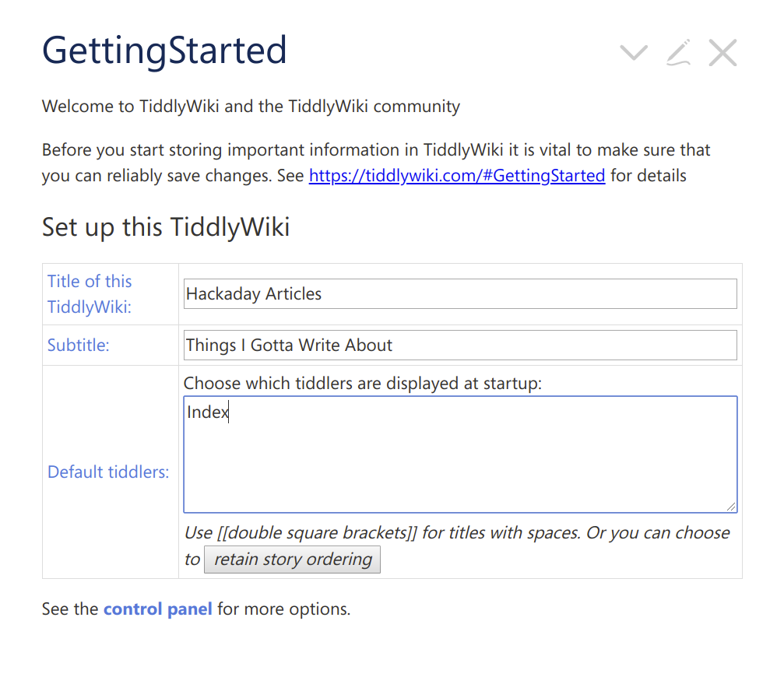Screen dimensions: 784x677
Task: Open the tiddlywiki.com/#GettingStarted link
Action: (x=457, y=175)
